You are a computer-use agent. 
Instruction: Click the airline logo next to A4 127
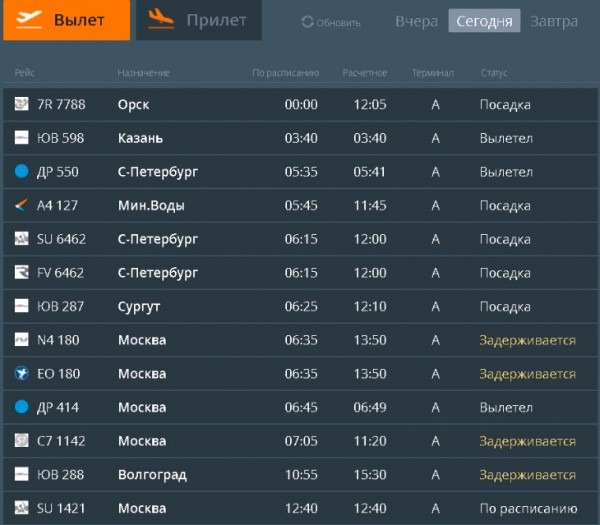22,206
